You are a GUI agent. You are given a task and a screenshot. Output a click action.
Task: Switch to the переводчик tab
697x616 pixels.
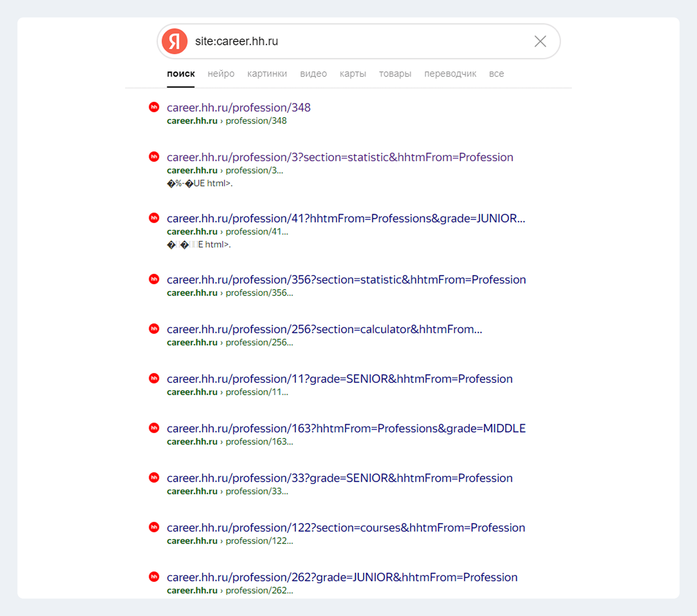(450, 74)
